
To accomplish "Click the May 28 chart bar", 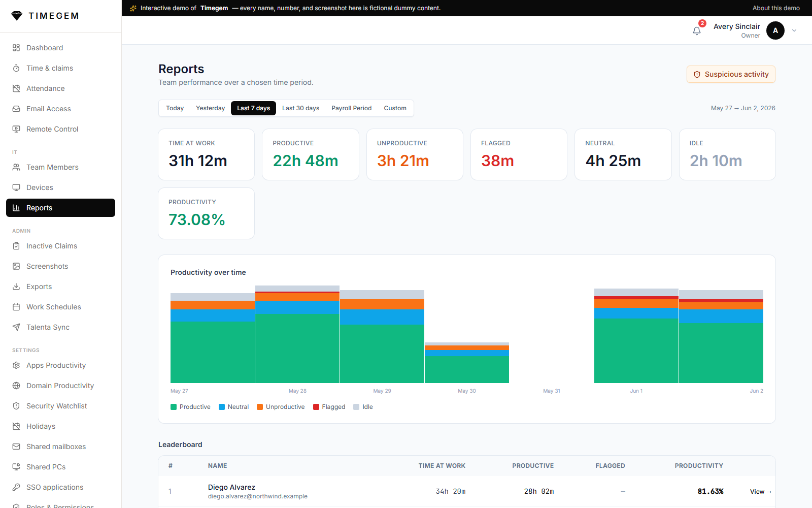I will tap(297, 334).
